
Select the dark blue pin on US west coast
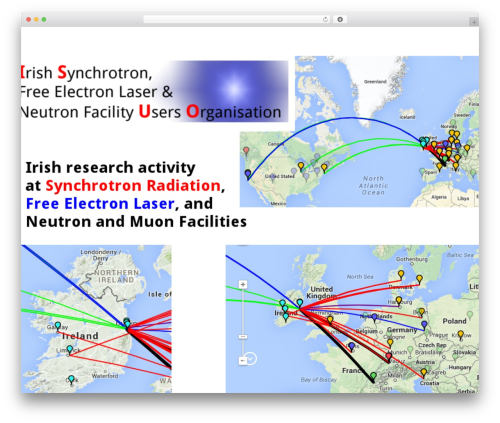point(248,174)
